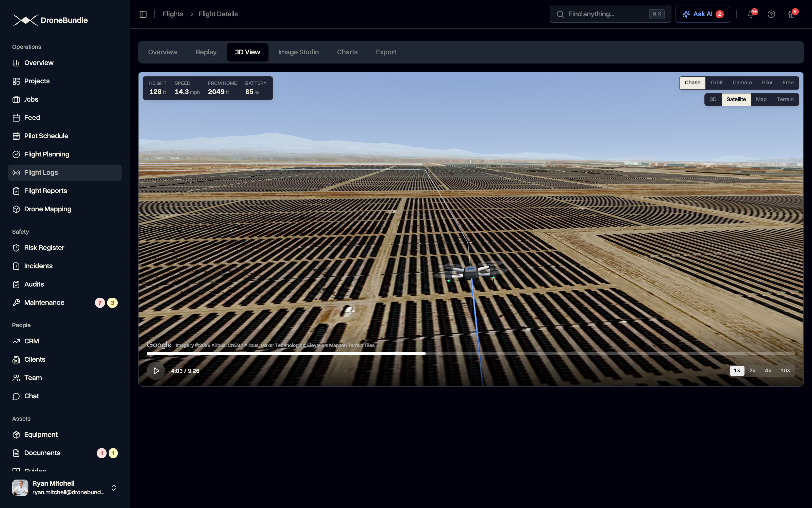Open the gift box icon

791,14
